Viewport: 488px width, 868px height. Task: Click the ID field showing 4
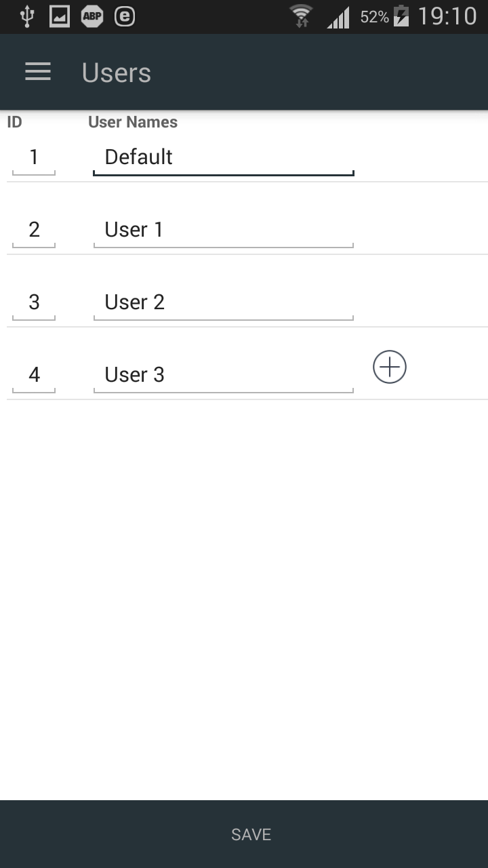pyautogui.click(x=33, y=374)
